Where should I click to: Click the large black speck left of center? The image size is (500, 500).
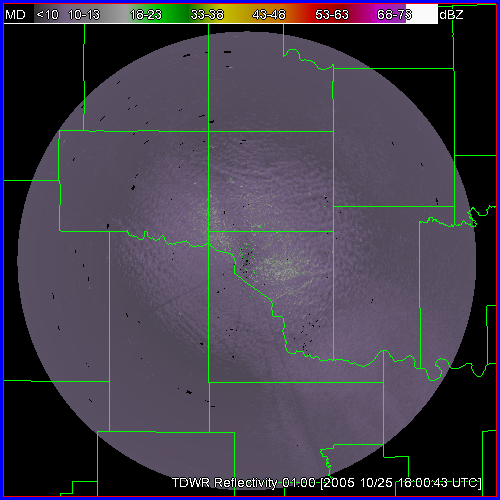pos(133,188)
